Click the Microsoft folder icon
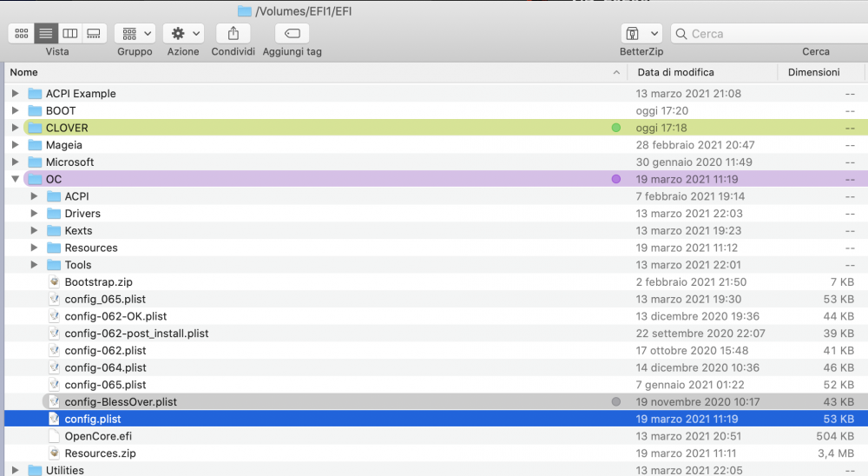This screenshot has height=476, width=868. (x=35, y=162)
